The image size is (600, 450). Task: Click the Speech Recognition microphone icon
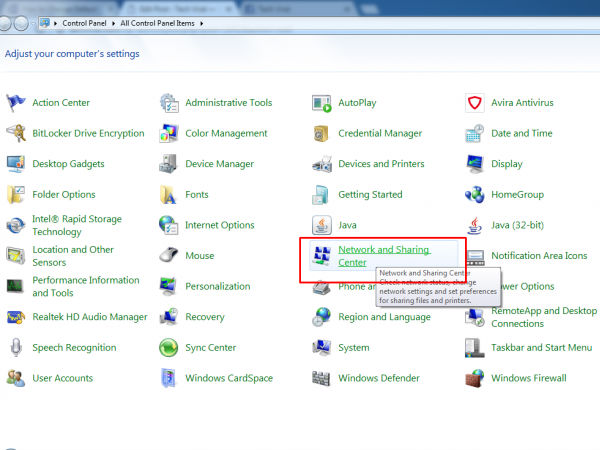[x=15, y=348]
